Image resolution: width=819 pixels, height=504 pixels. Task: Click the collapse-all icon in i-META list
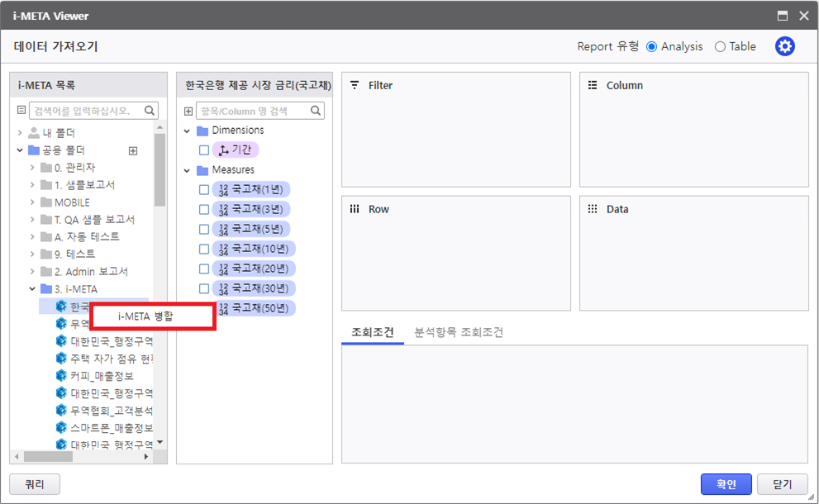pyautogui.click(x=21, y=111)
